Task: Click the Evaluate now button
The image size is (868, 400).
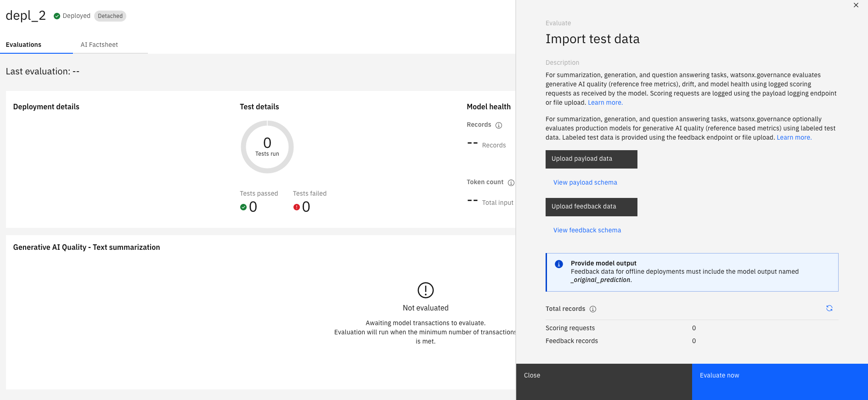Action: click(780, 382)
